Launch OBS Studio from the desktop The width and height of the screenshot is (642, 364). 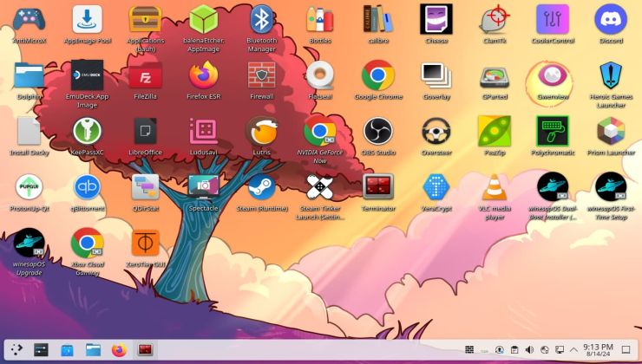[377, 132]
